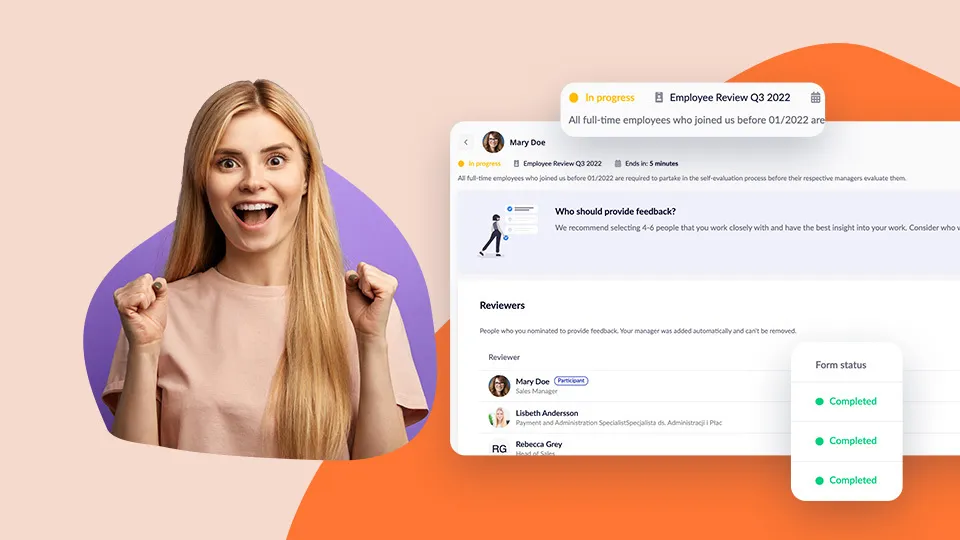Select the Lisbeth Andersson reviewer name
Image resolution: width=960 pixels, height=540 pixels.
547,413
